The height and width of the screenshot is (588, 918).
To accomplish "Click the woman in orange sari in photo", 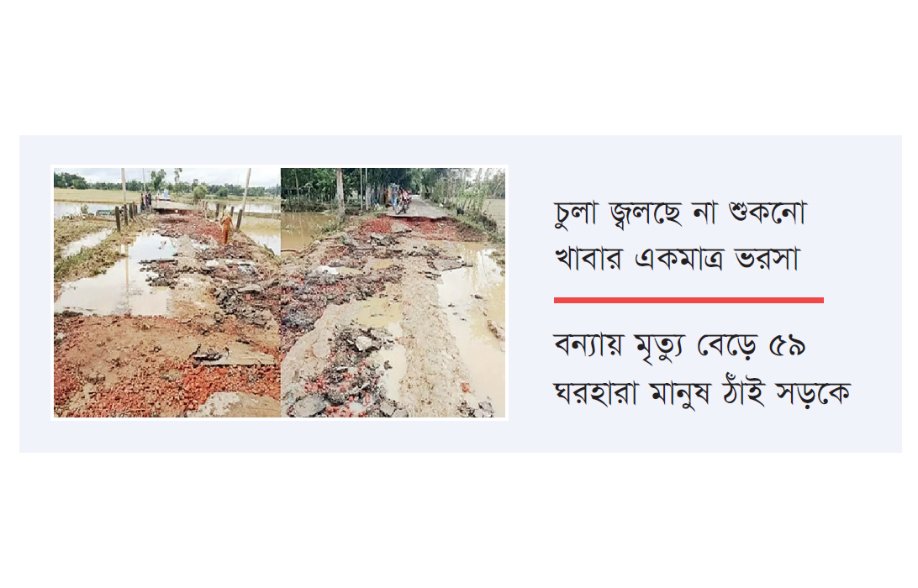I will point(226,227).
